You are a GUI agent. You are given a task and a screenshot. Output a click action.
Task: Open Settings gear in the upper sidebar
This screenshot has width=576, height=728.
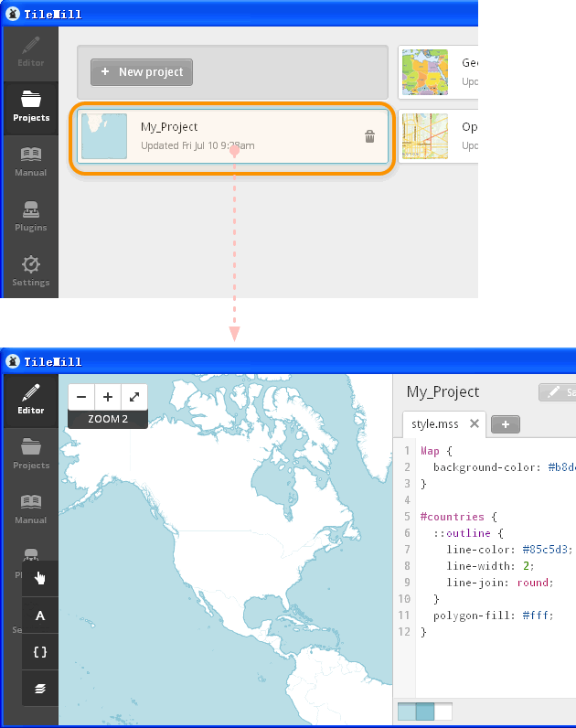[30, 270]
